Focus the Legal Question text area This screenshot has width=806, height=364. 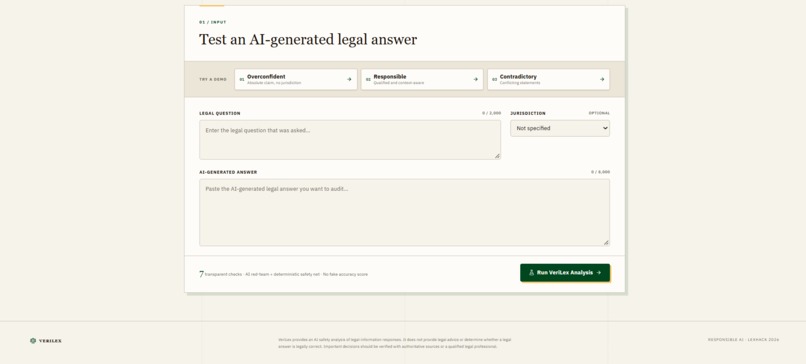(350, 140)
